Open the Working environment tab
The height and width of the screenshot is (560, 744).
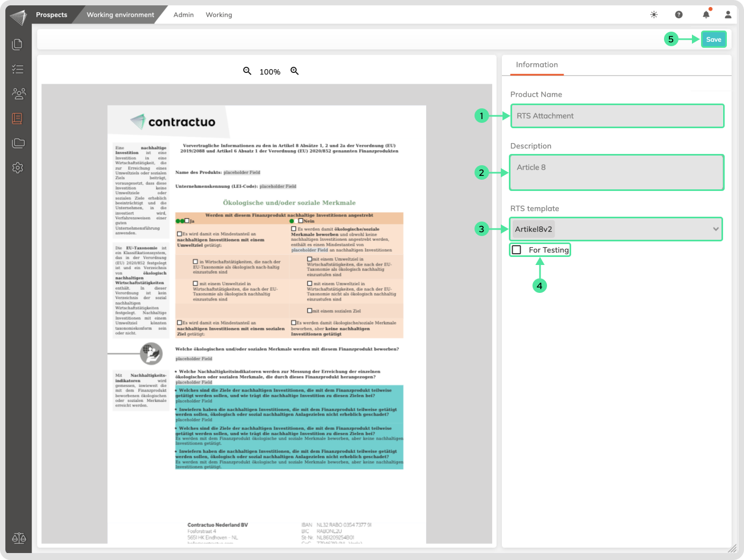pos(120,15)
